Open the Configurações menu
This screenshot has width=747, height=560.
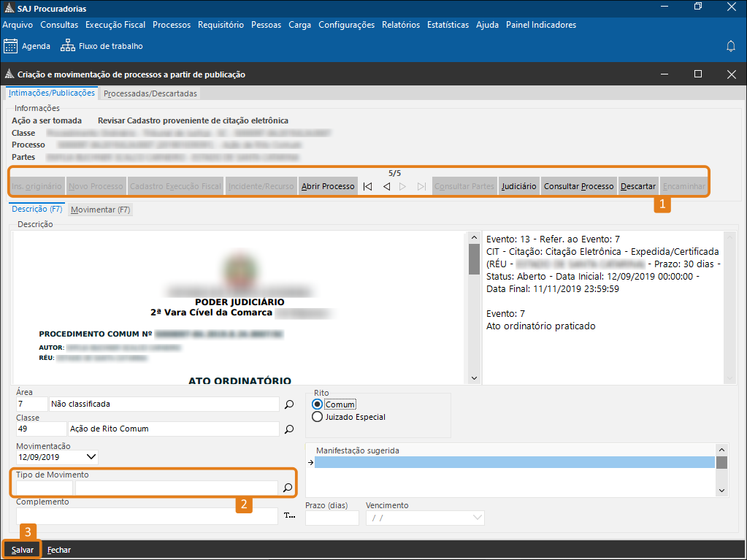(346, 25)
